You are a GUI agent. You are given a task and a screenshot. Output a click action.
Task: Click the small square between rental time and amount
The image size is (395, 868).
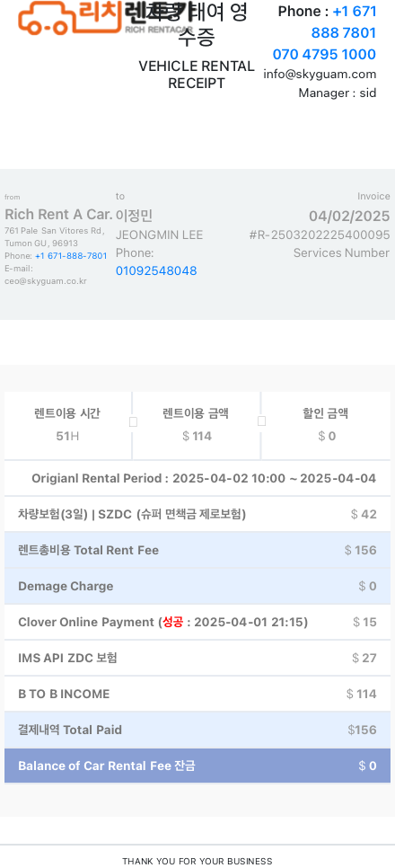click(133, 421)
